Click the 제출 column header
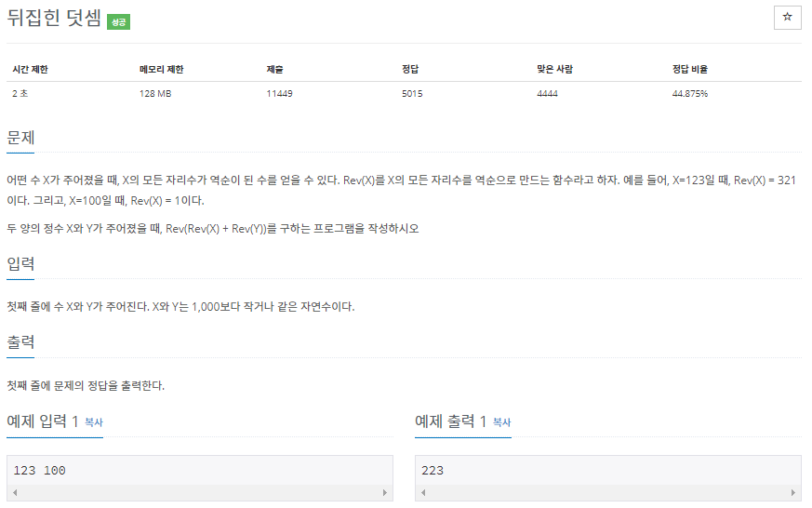Image resolution: width=812 pixels, height=508 pixels. coord(275,70)
